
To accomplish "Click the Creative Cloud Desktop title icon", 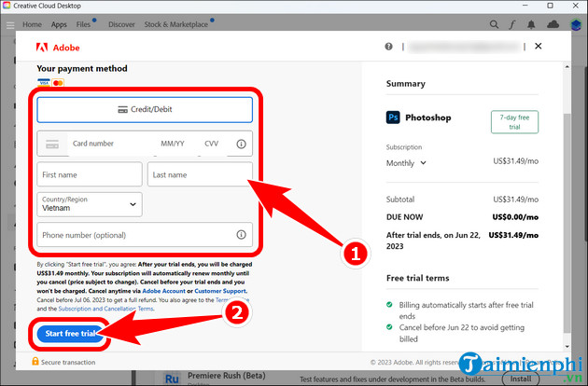I will (7, 6).
